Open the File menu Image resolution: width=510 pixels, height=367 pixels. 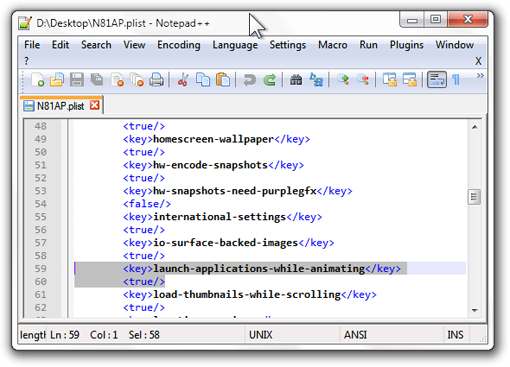point(32,45)
